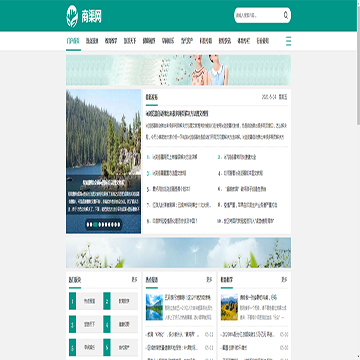360x360 pixels.
Task: Open the green hamburger menu icon
Action: tap(288, 41)
